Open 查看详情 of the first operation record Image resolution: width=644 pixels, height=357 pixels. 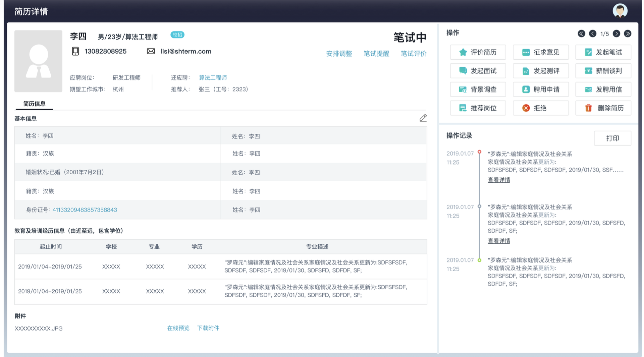(x=499, y=180)
